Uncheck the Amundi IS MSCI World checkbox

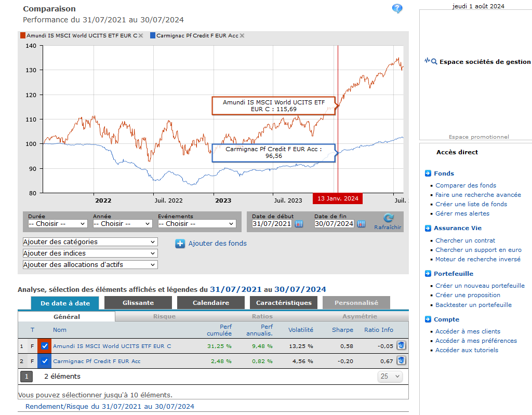[45, 346]
